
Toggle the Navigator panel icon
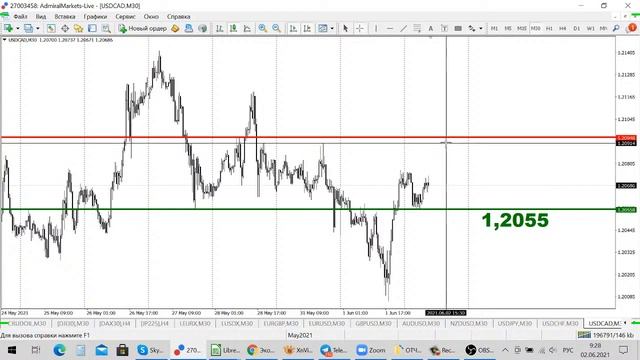(x=78, y=28)
